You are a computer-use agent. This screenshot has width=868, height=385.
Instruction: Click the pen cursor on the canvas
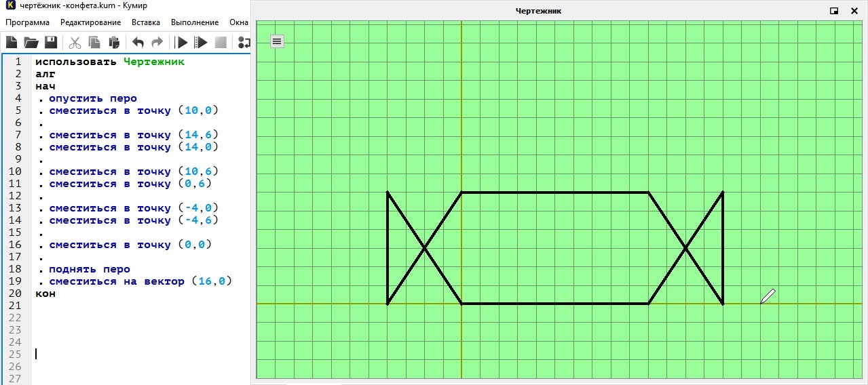(x=768, y=296)
